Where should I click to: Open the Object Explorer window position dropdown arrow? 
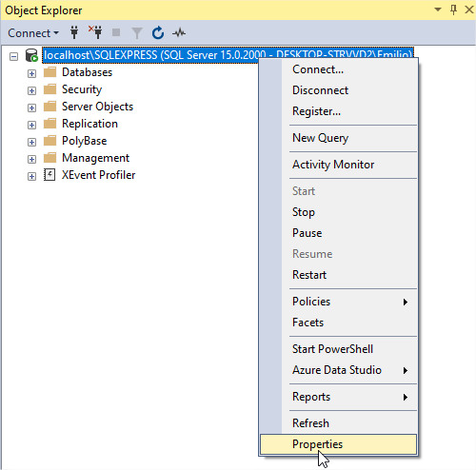(x=438, y=10)
